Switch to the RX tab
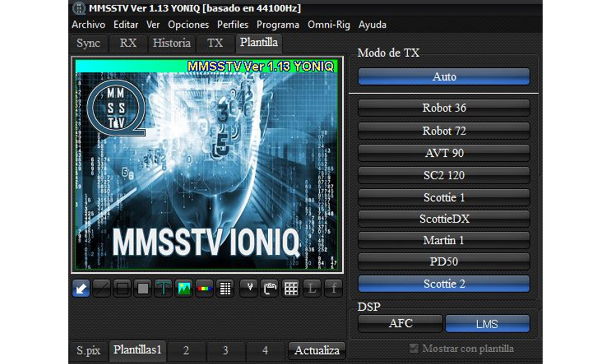 128,43
